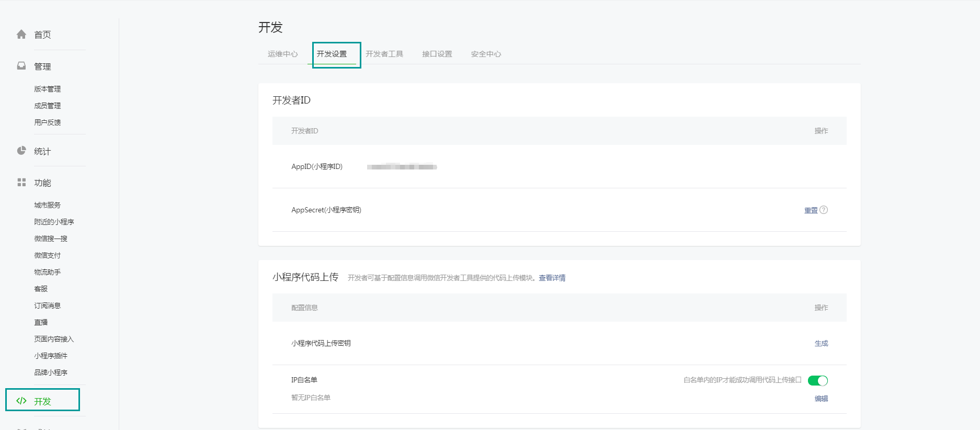Go to 微信搜一搜

click(x=51, y=239)
